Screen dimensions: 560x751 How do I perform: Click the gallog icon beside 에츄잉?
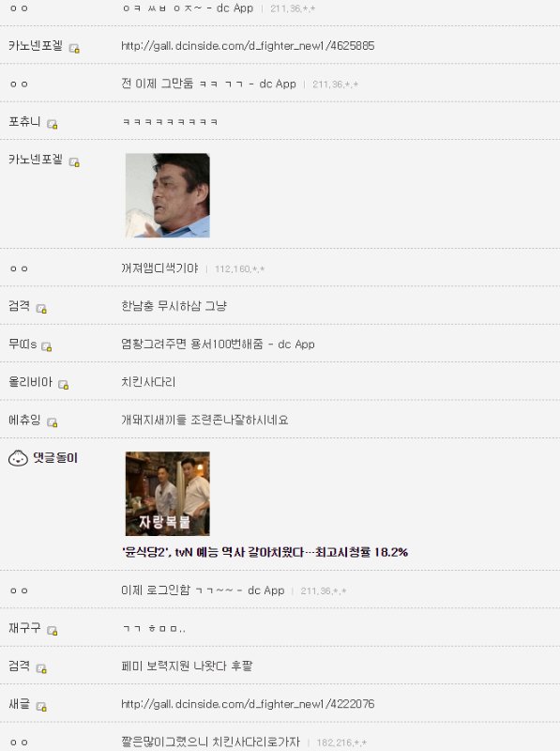click(x=53, y=421)
